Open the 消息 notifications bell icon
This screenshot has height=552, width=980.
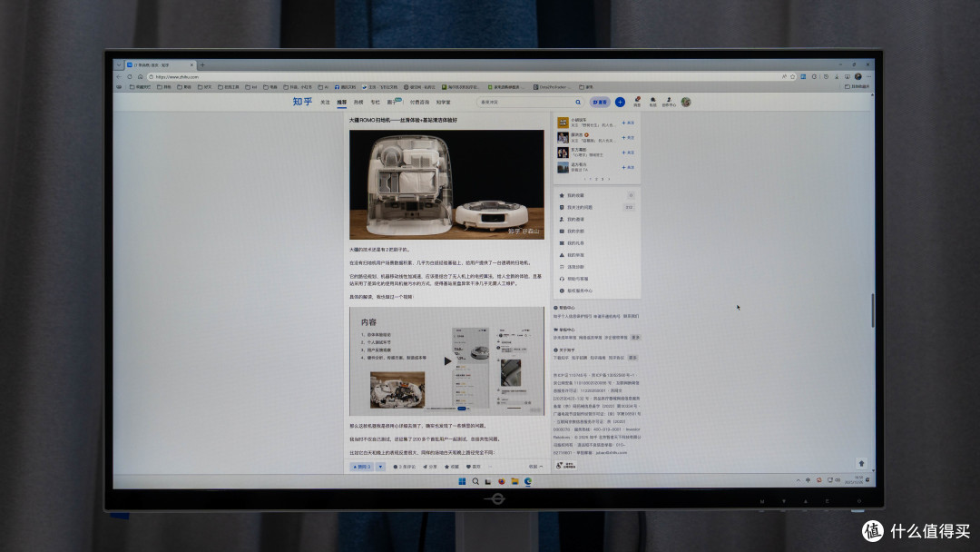(638, 102)
